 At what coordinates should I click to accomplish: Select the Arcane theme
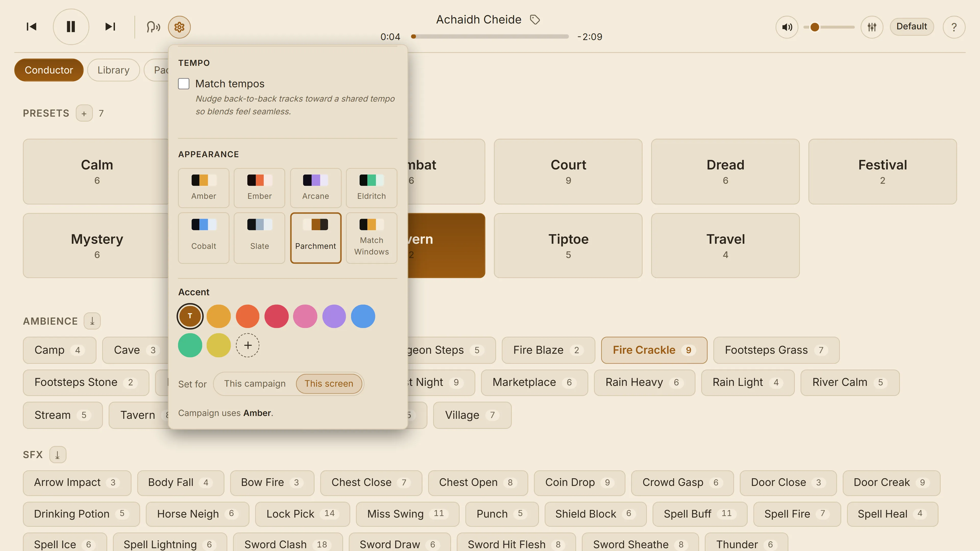315,188
